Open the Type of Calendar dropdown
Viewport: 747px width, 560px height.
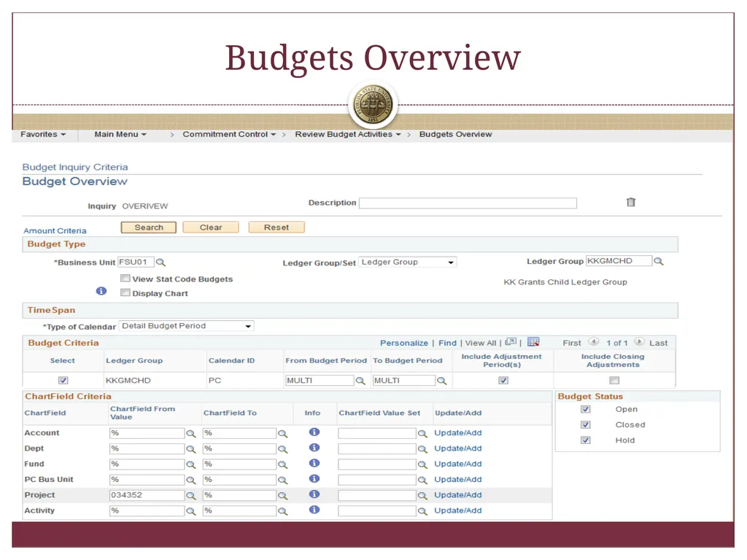point(186,326)
